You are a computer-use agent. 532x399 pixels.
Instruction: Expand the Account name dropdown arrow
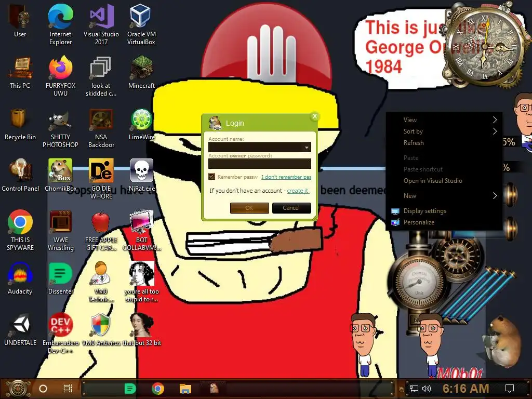307,147
